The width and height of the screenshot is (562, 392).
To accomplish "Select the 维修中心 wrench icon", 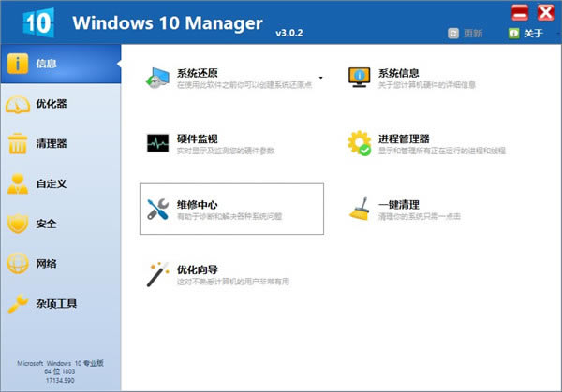I will coord(157,210).
